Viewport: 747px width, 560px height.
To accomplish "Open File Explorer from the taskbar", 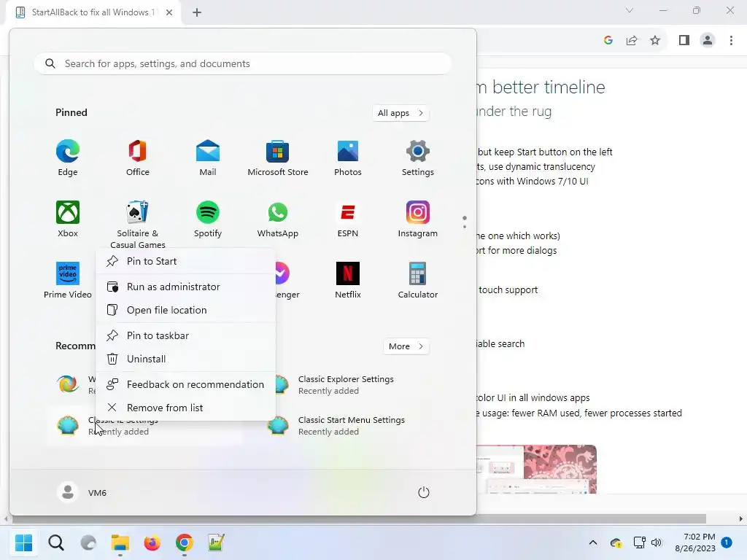I will click(120, 542).
